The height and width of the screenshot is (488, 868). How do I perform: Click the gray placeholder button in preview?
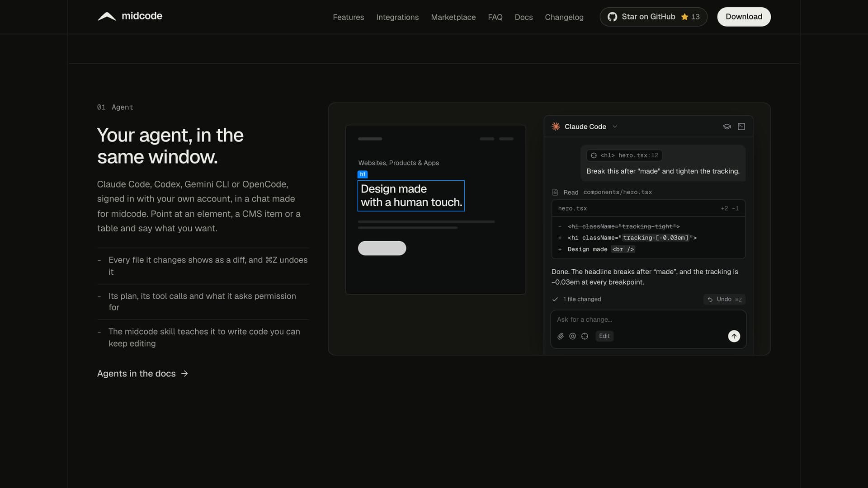click(x=382, y=248)
